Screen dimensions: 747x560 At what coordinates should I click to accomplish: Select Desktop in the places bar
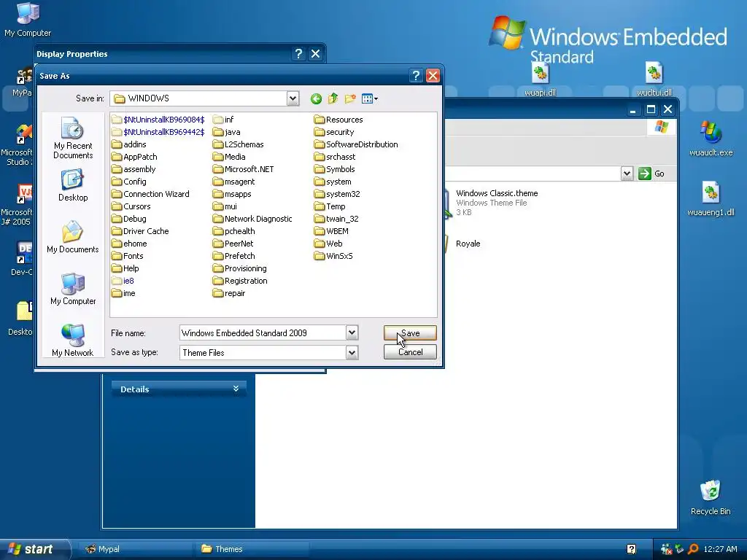[x=73, y=186]
